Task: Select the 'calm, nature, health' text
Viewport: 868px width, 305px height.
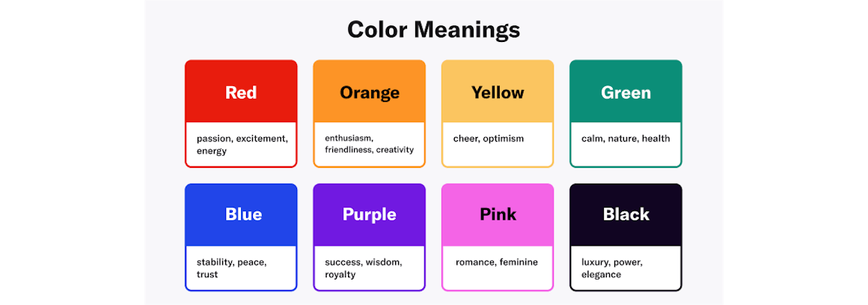Action: (x=626, y=139)
